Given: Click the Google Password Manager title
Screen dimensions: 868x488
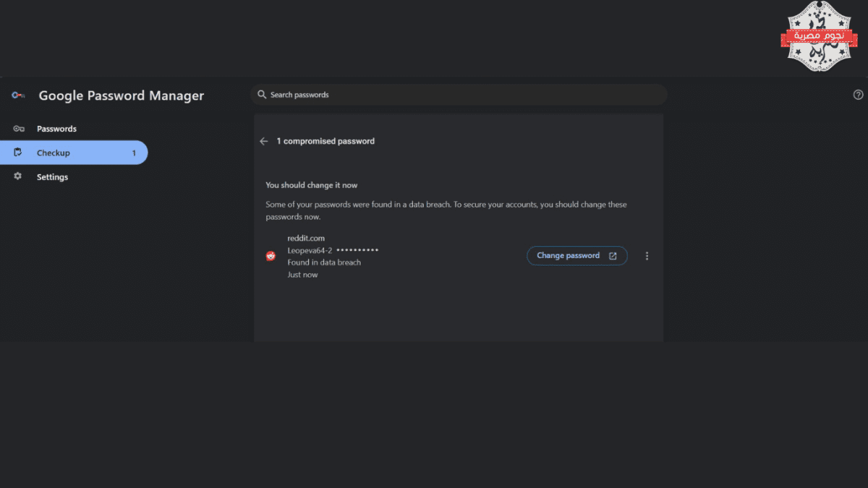Looking at the screenshot, I should click(x=122, y=95).
